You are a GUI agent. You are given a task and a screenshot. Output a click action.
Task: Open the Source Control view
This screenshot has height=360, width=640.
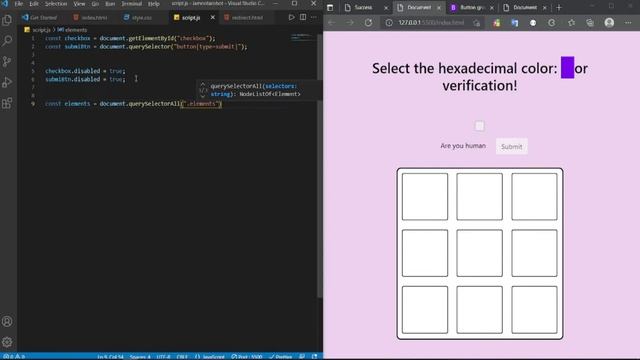coord(7,61)
